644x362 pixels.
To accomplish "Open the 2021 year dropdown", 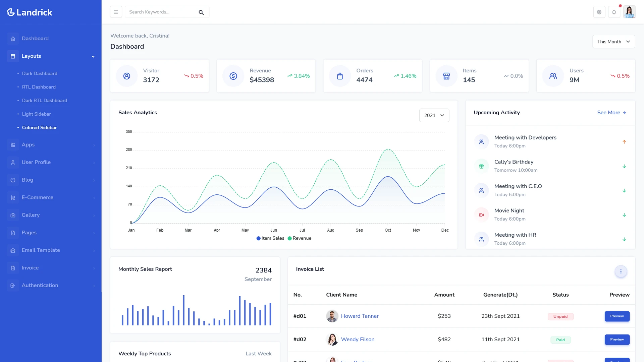I will (434, 115).
